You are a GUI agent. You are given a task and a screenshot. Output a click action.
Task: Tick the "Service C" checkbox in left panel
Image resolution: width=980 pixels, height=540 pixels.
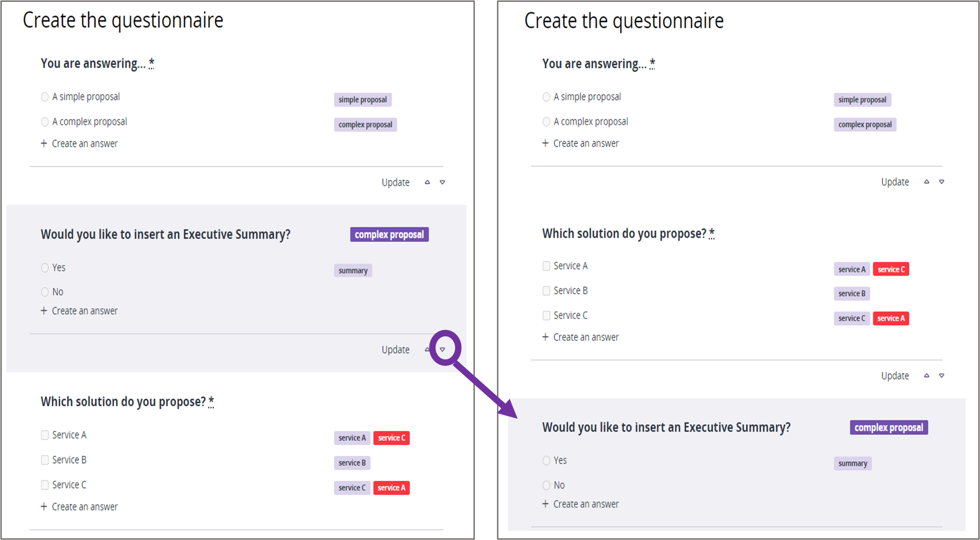pos(45,485)
